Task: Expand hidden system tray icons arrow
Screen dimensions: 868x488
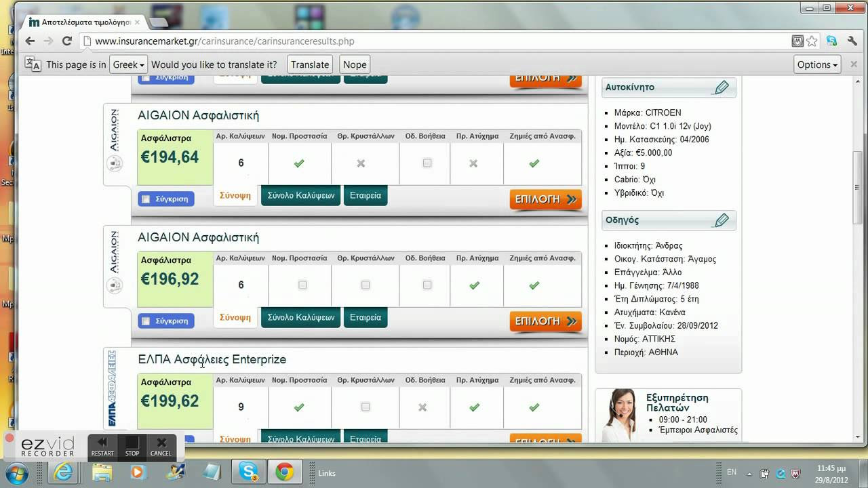Action: [748, 474]
